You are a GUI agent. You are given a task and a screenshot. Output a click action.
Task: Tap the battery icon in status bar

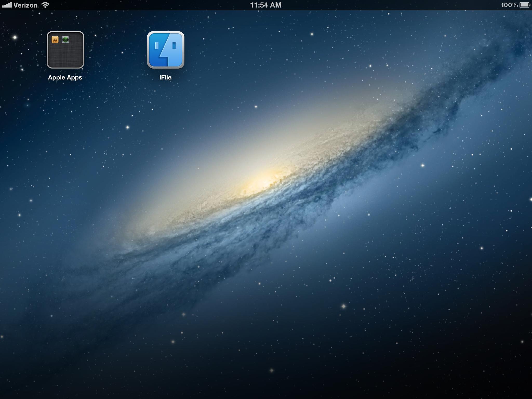click(x=524, y=5)
